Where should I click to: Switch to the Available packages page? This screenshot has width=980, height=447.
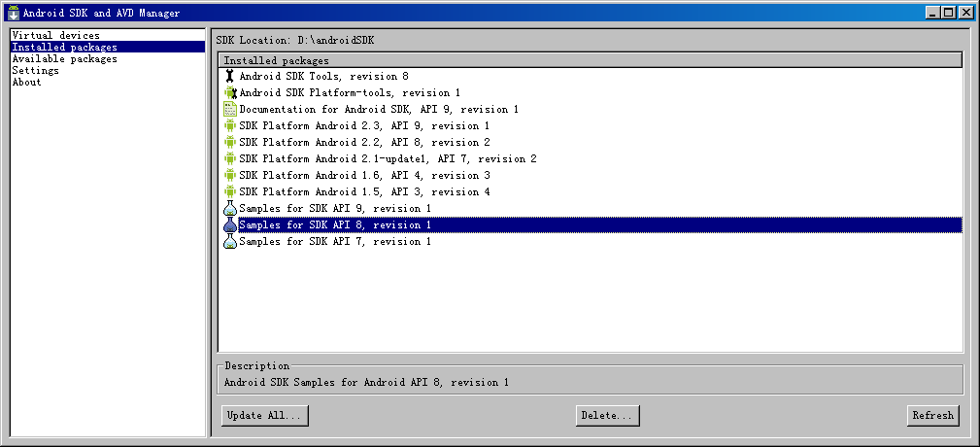(108, 58)
